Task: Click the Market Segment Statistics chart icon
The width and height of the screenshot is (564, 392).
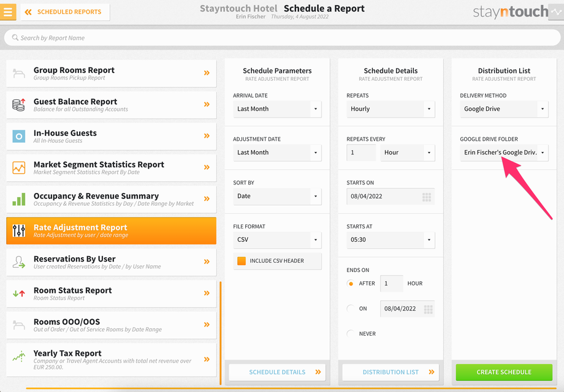Action: click(19, 168)
